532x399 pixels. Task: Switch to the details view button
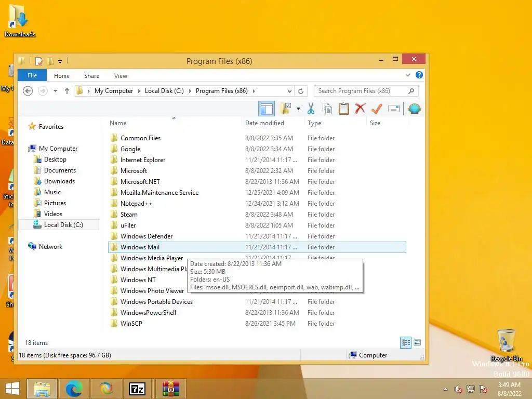pos(406,342)
